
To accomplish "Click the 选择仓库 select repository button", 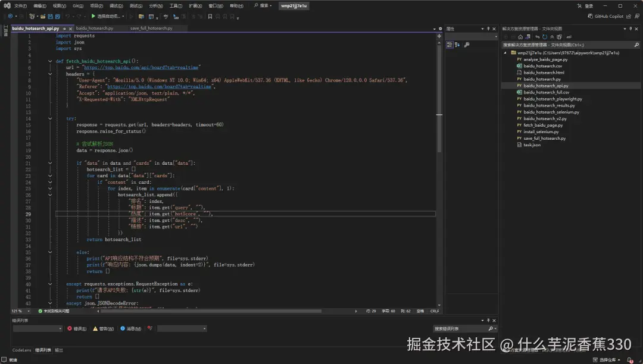I will pos(607,360).
